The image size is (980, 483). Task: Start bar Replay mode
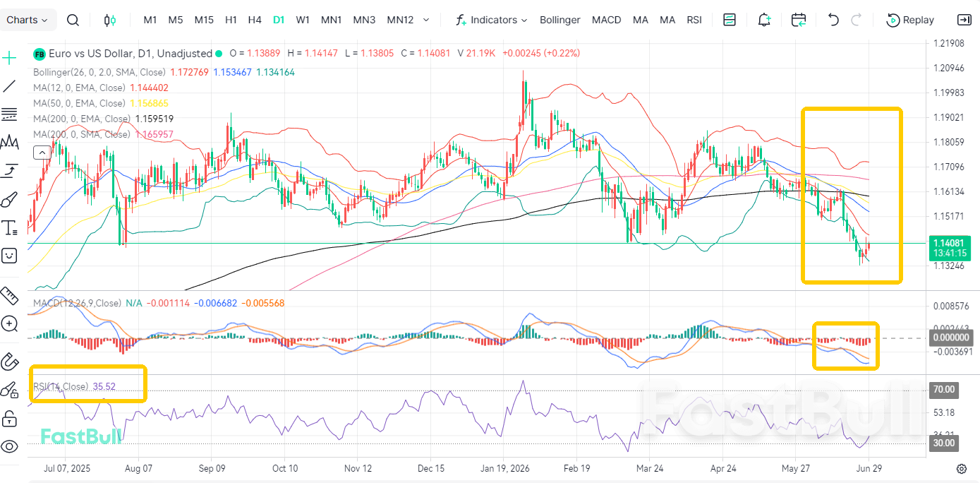[910, 20]
